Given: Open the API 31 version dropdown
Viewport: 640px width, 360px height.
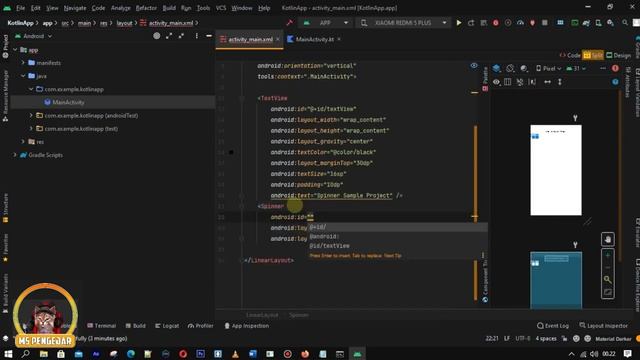Looking at the screenshot, I should click(576, 68).
